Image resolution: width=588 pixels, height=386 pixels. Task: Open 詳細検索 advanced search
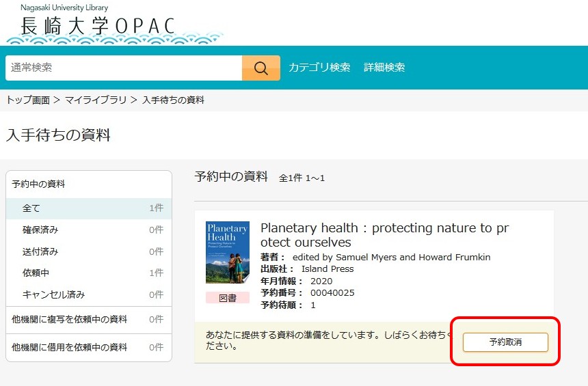tap(384, 68)
